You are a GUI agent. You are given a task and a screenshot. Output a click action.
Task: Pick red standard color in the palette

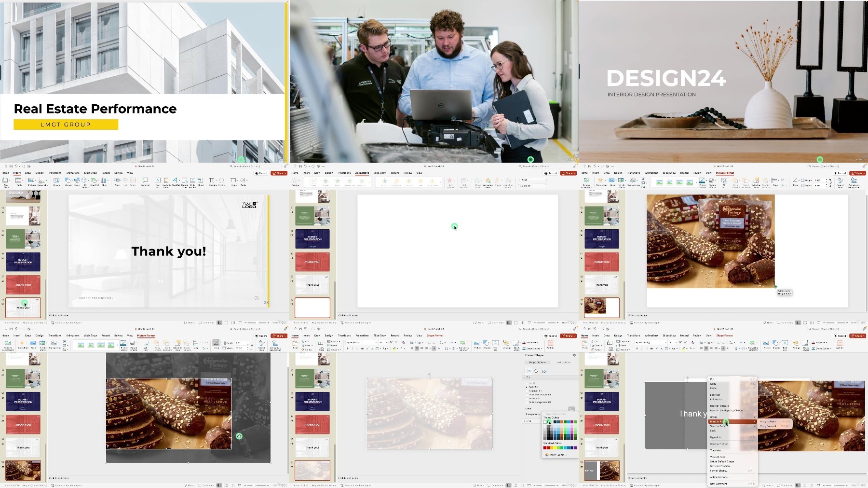548,447
